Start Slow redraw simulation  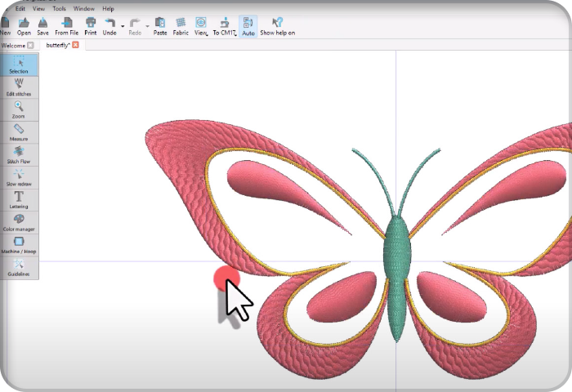point(19,176)
